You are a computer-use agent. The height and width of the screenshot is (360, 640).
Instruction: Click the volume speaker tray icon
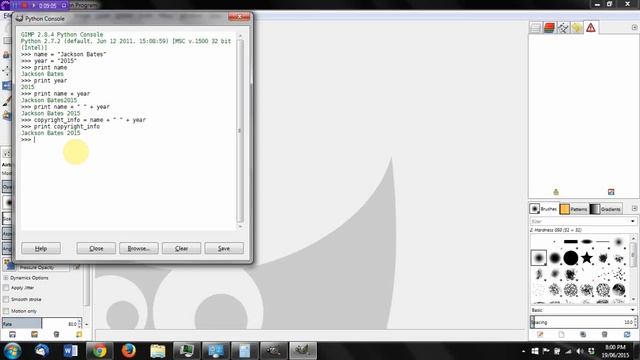(580, 351)
